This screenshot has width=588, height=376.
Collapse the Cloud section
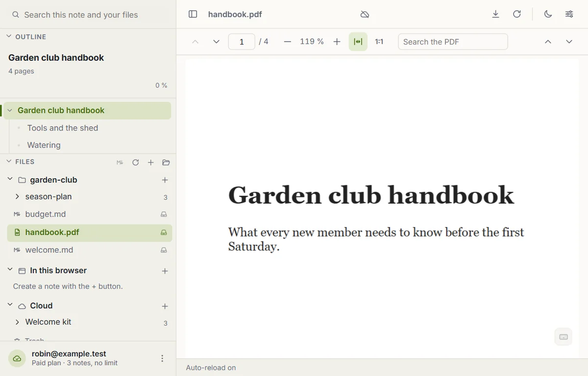(10, 305)
